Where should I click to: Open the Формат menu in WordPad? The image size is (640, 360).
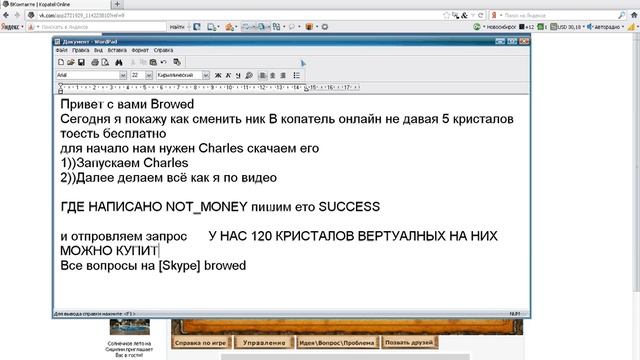click(140, 50)
